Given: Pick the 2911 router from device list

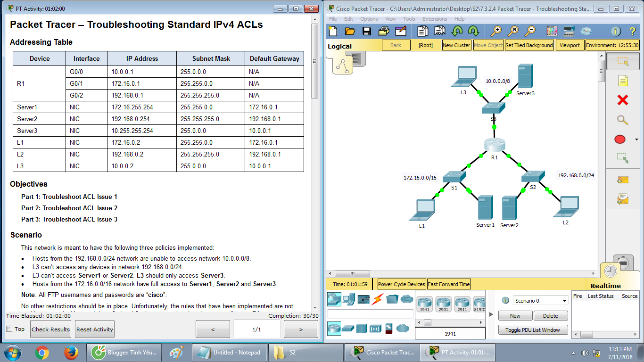Looking at the screenshot, I should tap(462, 304).
